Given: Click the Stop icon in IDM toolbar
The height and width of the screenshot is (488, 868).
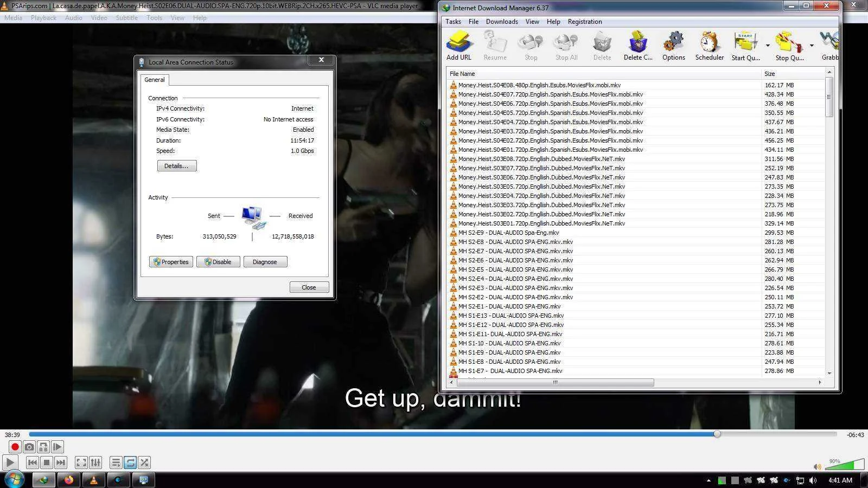Looking at the screenshot, I should pyautogui.click(x=531, y=46).
